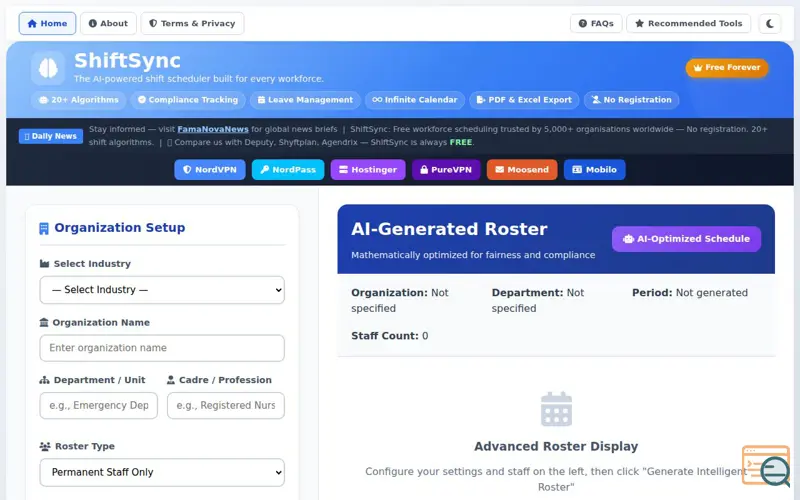Open the Roster Type dropdown
800x500 pixels.
tap(162, 472)
